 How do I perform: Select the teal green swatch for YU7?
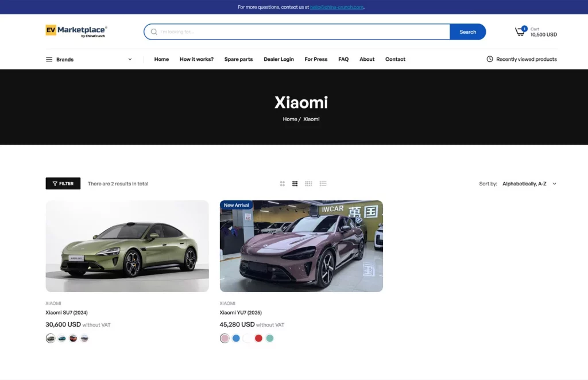click(270, 339)
